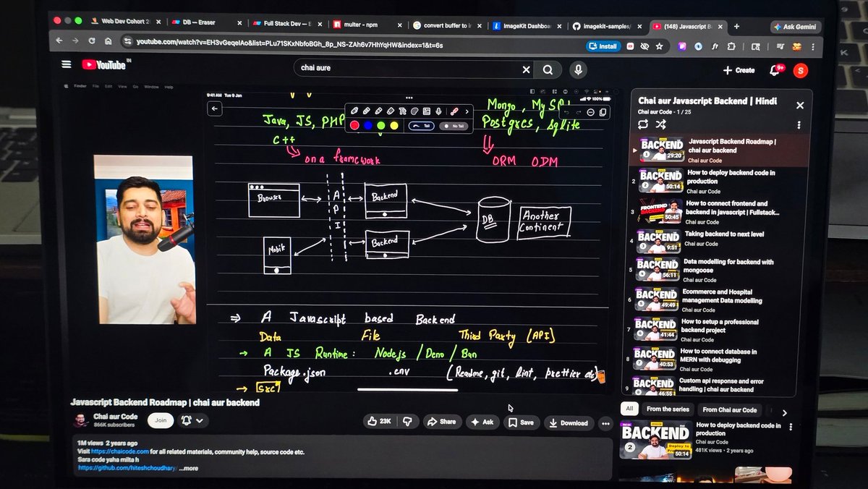Toggle shuffle playlist

point(660,124)
